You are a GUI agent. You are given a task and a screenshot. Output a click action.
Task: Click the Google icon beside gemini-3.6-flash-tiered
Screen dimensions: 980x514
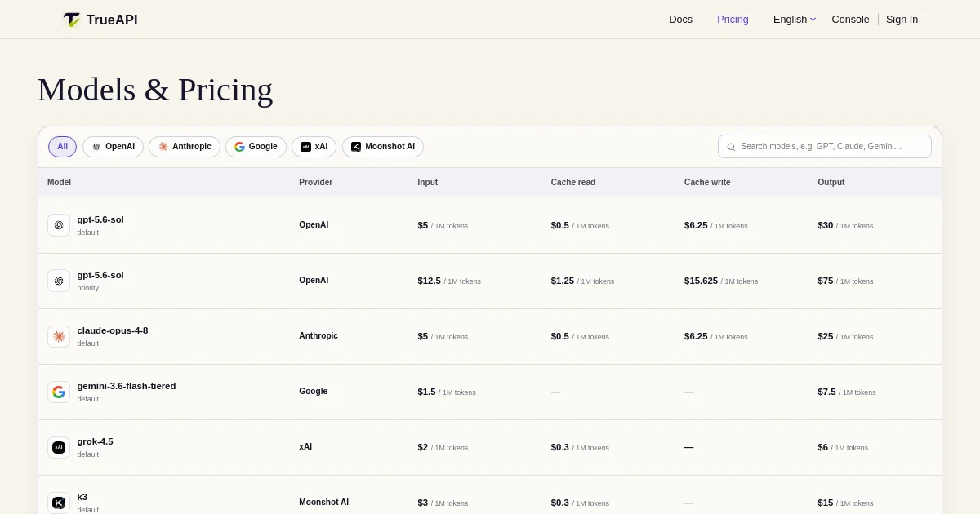pyautogui.click(x=59, y=392)
